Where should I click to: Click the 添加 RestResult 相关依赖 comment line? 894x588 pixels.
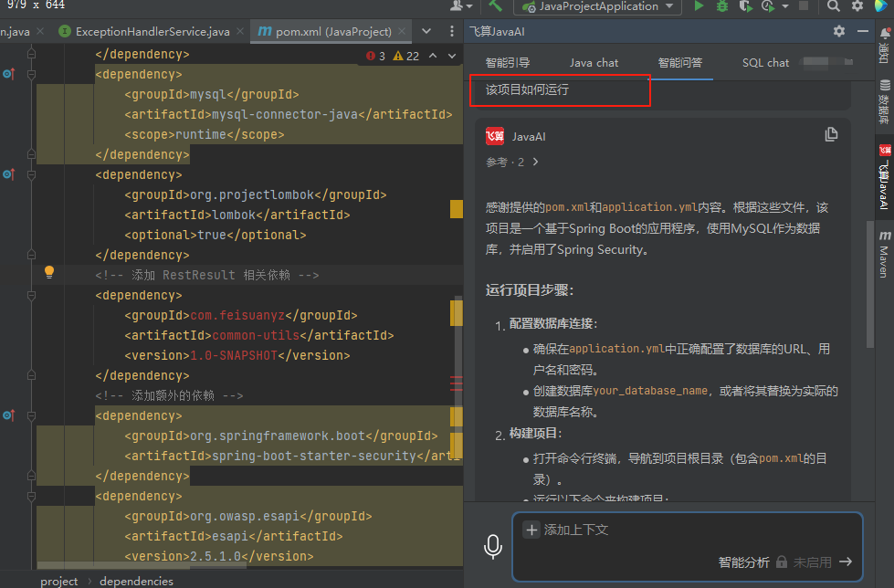click(207, 275)
